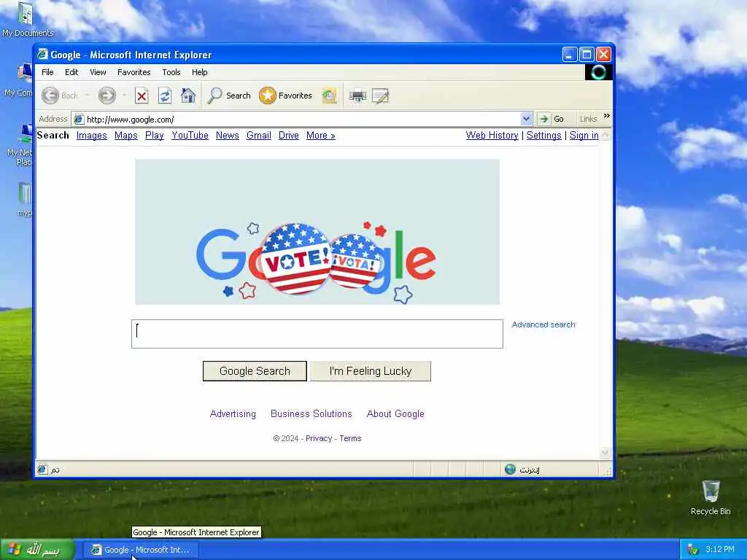Open the Favorites menu
747x560 pixels.
click(134, 72)
